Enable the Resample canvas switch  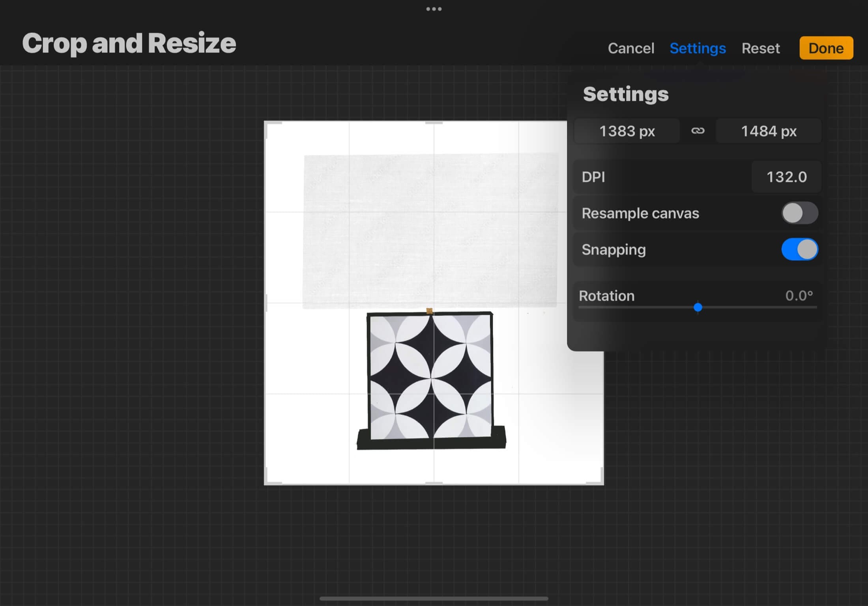[799, 213]
